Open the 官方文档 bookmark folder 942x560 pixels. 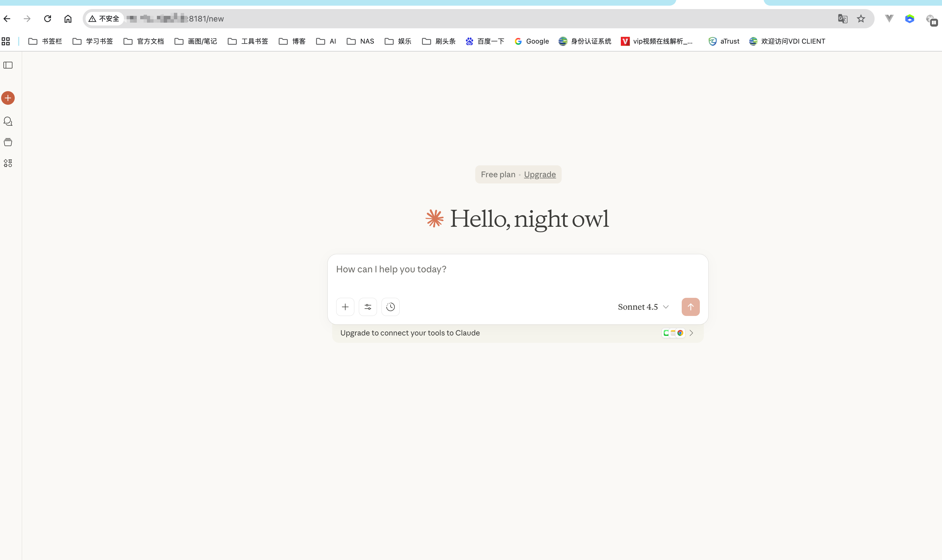143,41
